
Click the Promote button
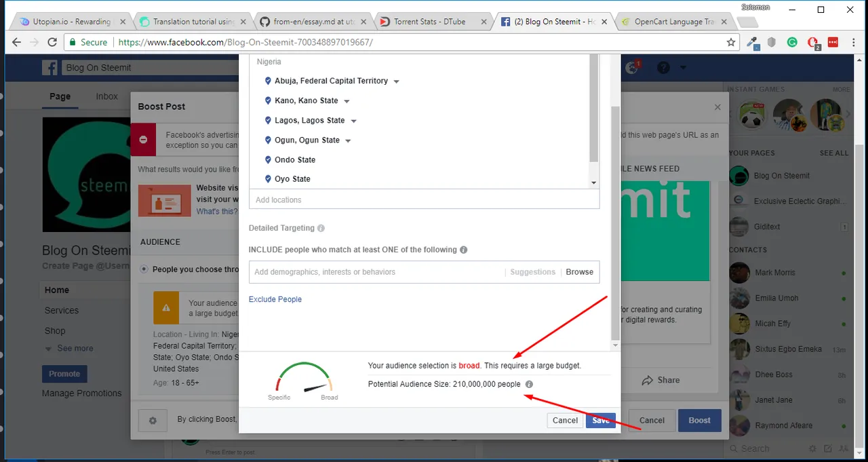[64, 374]
